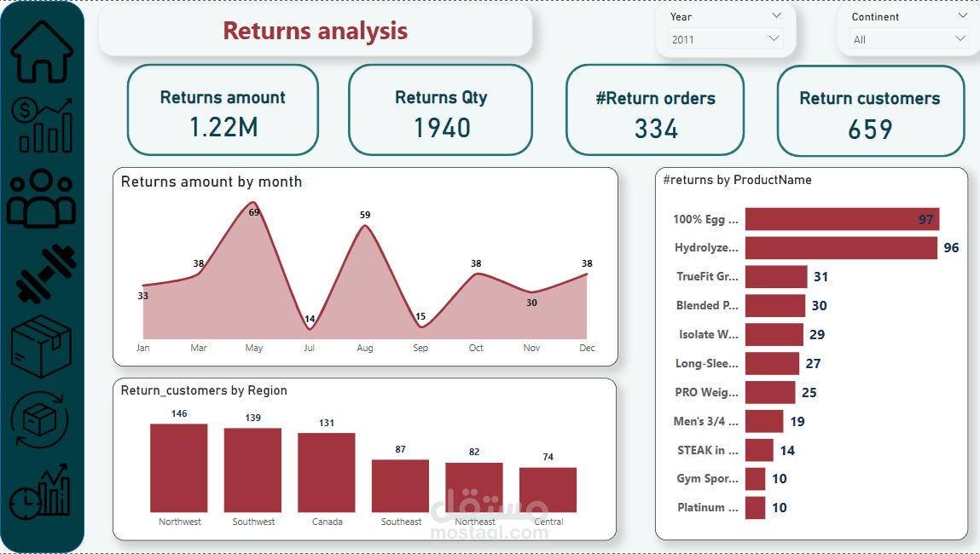Click the Return customers card
The image size is (980, 554).
871,111
